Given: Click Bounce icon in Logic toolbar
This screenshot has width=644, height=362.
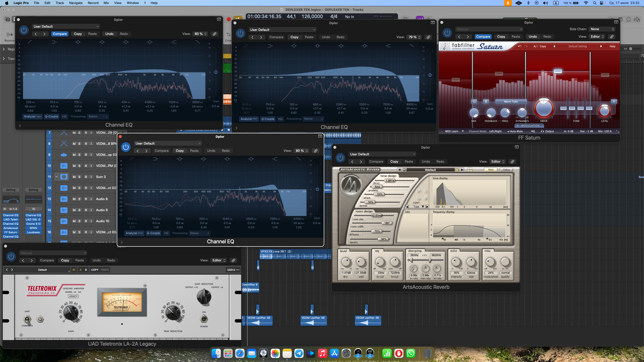Looking at the screenshot, I should tap(9, 35).
